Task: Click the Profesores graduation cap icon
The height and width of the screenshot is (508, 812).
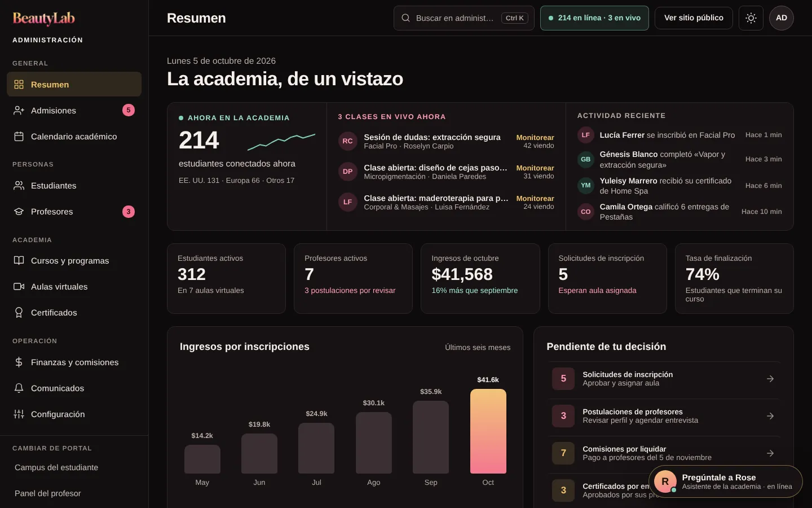Action: point(19,212)
